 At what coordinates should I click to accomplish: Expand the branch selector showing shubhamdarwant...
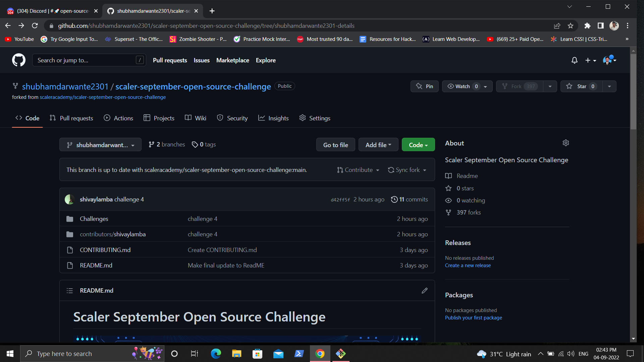[x=100, y=144]
